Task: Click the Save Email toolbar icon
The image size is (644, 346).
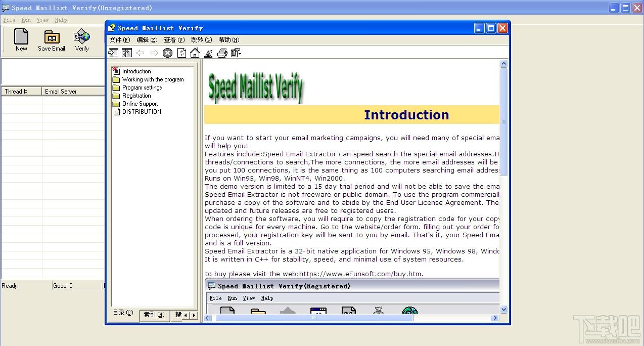Action: [52, 40]
